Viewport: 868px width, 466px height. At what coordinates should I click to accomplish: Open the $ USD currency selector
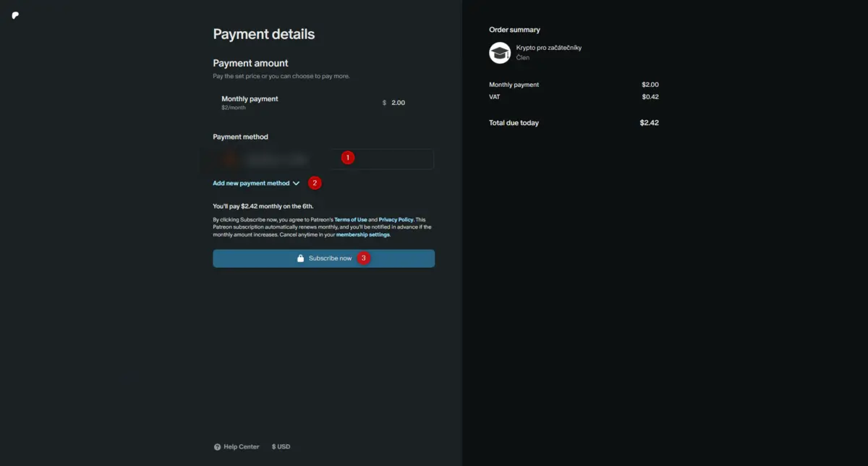pos(281,447)
